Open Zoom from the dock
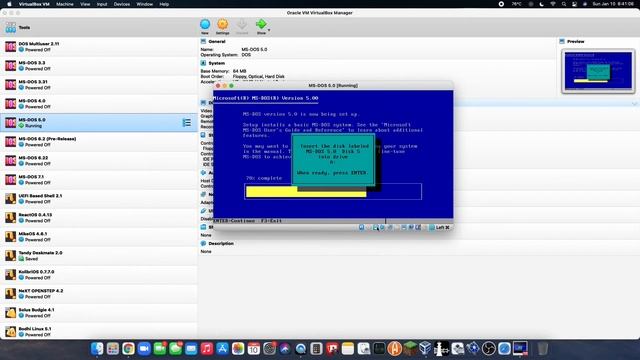This screenshot has width=640, height=360. [x=144, y=349]
